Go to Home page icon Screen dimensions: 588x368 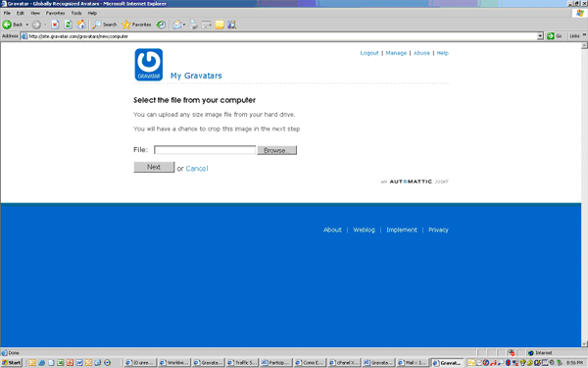[81, 25]
